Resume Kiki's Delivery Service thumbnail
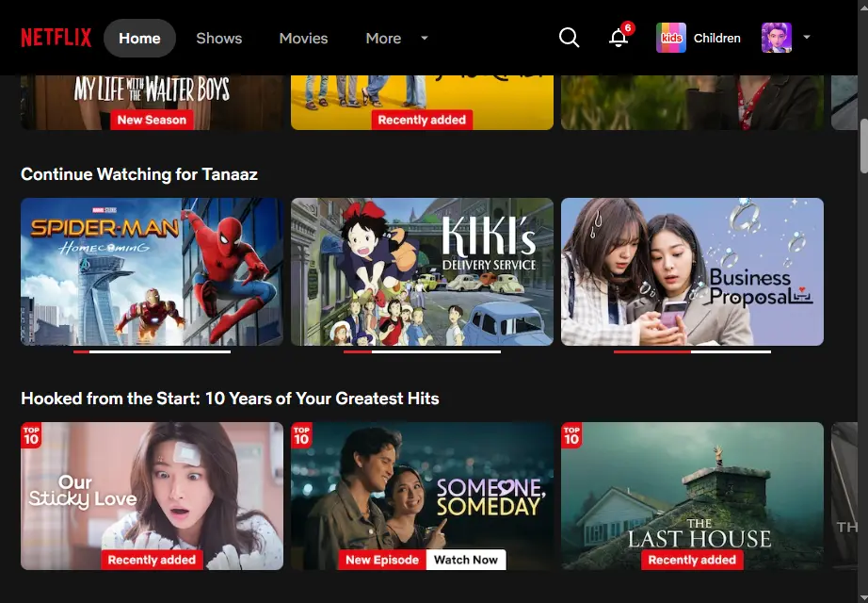 click(422, 271)
